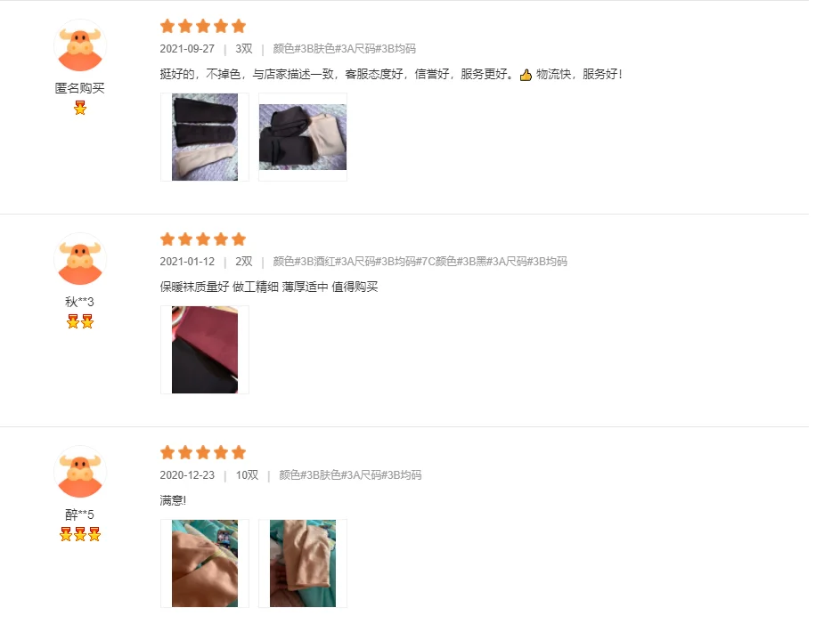Open the wine red and black leggings photo
The width and height of the screenshot is (840, 640).
[x=205, y=350]
